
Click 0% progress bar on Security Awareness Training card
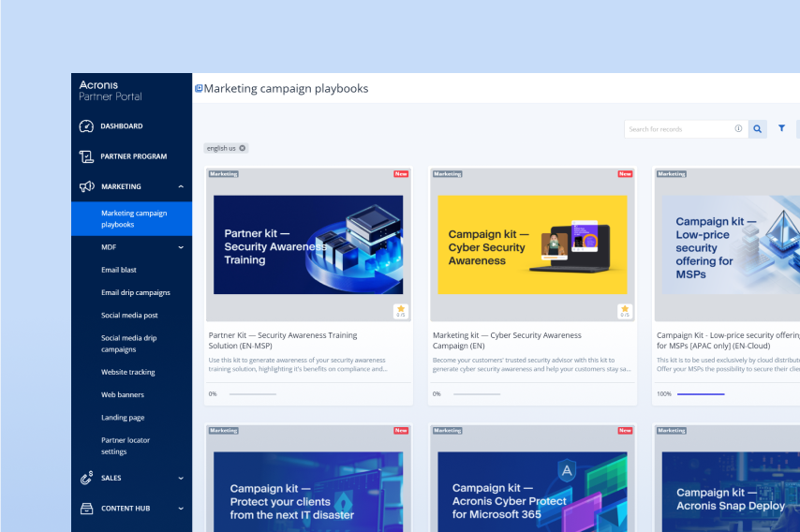click(253, 394)
